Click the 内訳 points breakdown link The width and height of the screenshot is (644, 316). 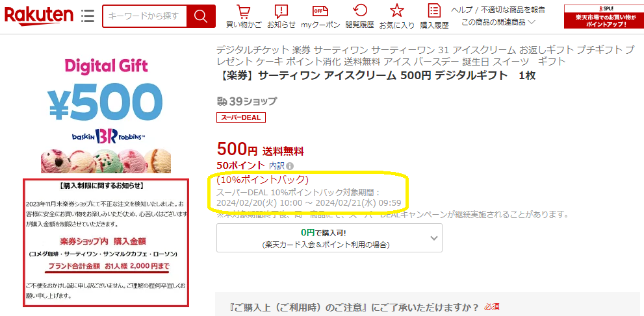[x=277, y=165]
